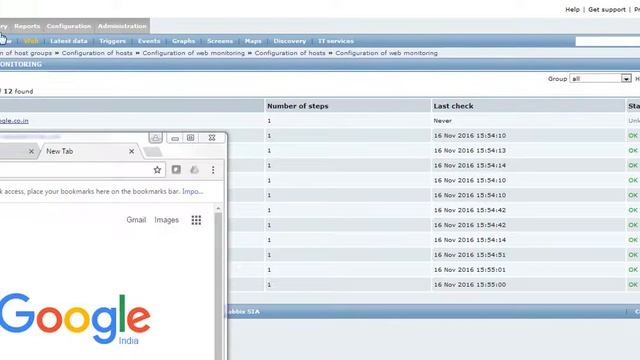The height and width of the screenshot is (360, 640).
Task: Open the Reports menu
Action: click(27, 26)
